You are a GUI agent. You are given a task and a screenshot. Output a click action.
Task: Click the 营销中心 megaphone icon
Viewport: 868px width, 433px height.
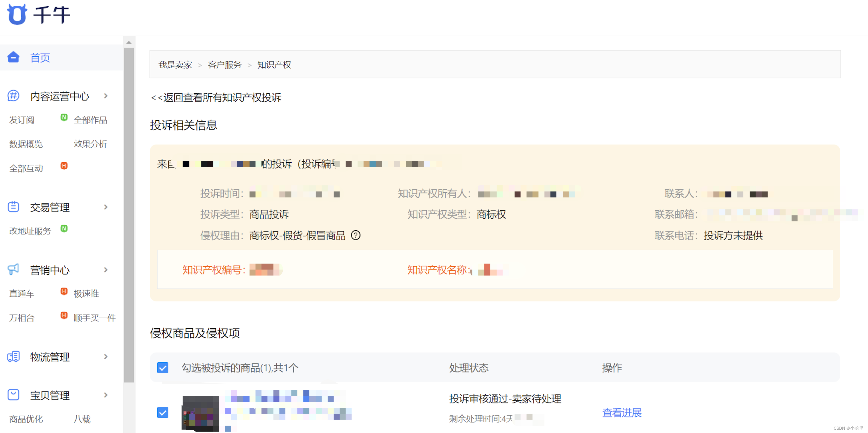click(x=13, y=269)
